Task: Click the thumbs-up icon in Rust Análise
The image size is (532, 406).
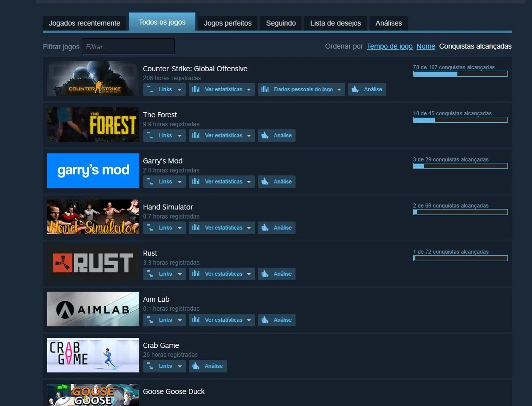Action: (x=265, y=274)
